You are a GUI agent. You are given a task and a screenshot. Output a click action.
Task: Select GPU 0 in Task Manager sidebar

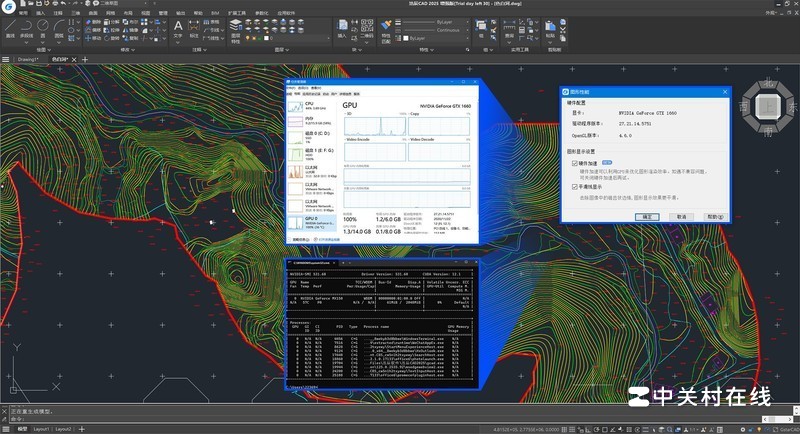[310, 222]
